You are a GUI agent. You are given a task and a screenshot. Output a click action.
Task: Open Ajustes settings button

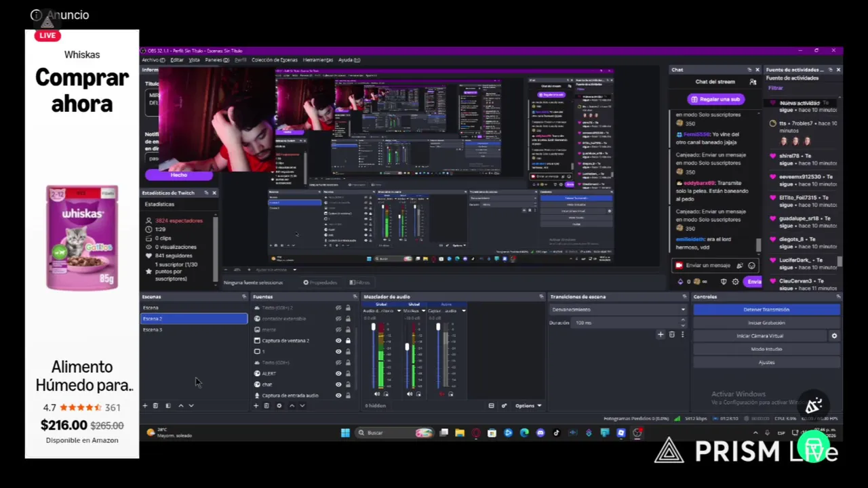pos(766,362)
